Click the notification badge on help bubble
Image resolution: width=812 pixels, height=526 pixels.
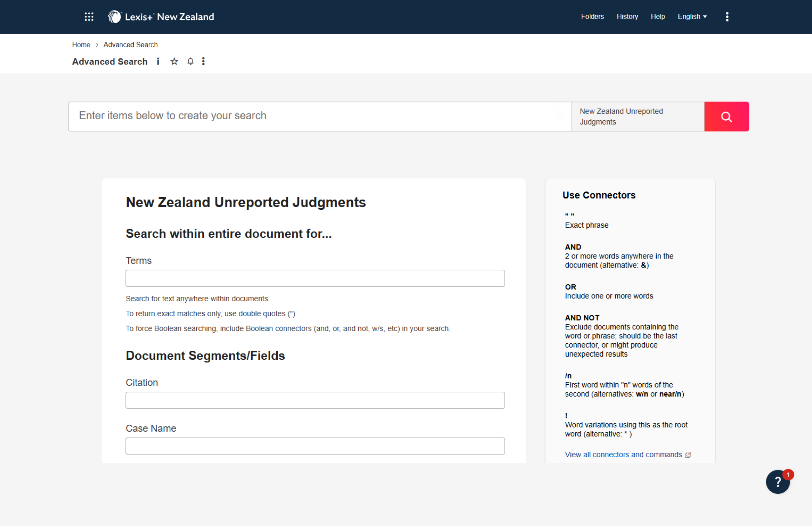(x=788, y=474)
